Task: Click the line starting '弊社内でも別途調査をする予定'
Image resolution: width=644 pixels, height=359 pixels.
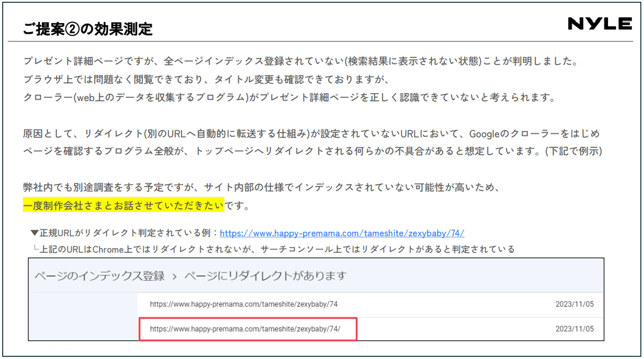Action: (261, 188)
